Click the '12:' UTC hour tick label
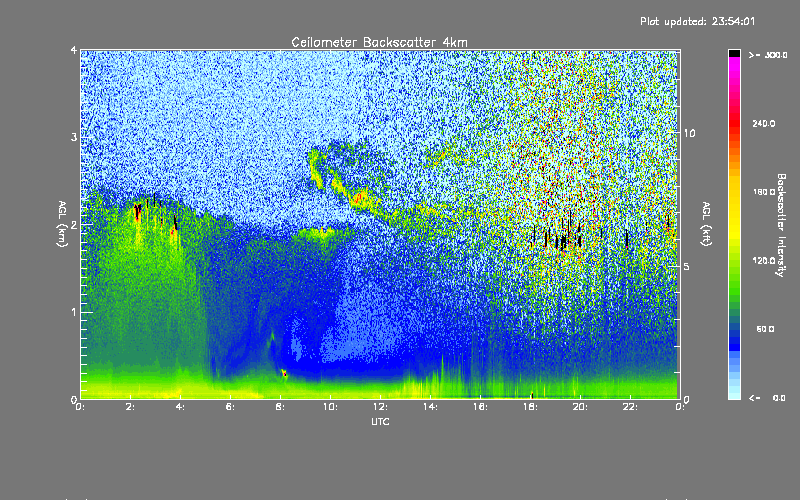Viewport: 800px width, 500px height. [x=380, y=407]
